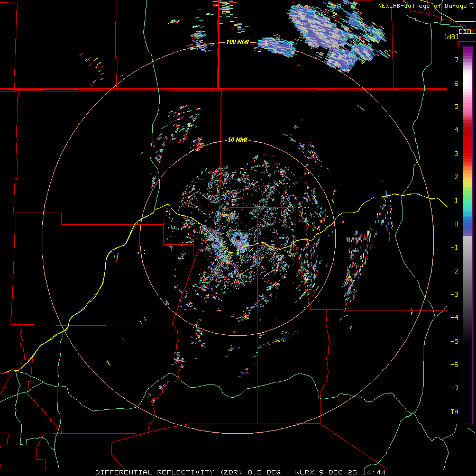The image size is (476, 476).
Task: Click the -3 scale label
Action: point(454,295)
